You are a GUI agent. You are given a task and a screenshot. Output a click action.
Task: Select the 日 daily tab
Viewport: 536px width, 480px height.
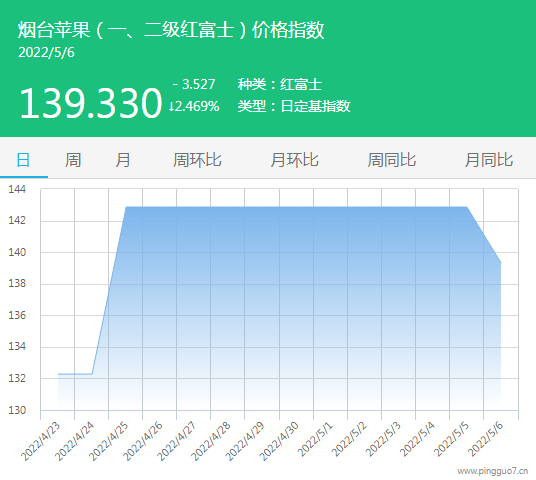click(23, 160)
